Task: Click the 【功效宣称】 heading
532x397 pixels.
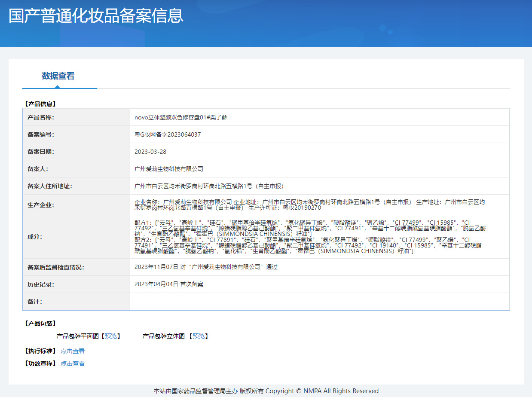Action: (x=40, y=363)
